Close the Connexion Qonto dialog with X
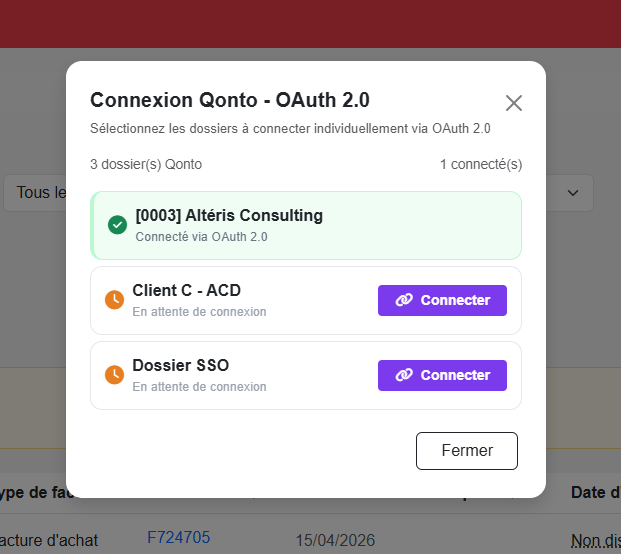This screenshot has height=554, width=621. tap(514, 103)
